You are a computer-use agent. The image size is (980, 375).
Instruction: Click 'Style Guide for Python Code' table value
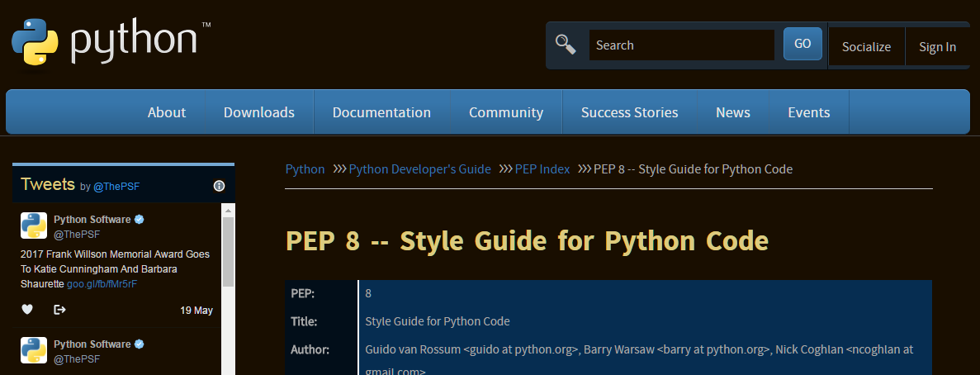point(438,321)
